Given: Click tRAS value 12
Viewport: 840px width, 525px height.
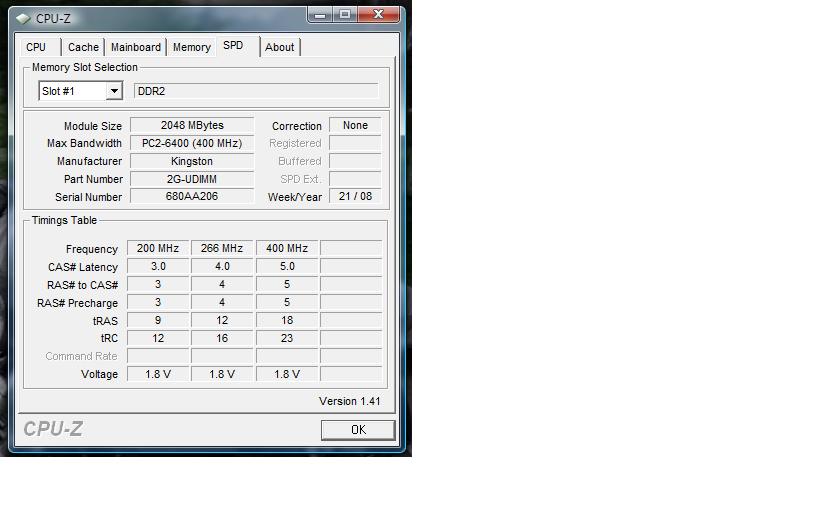Looking at the screenshot, I should click(222, 320).
